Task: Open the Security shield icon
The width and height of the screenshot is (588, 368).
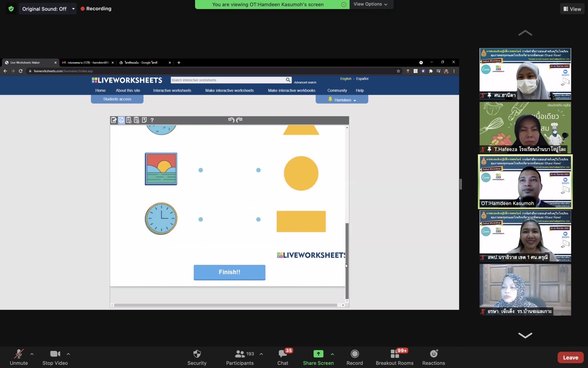Action: pos(197,354)
